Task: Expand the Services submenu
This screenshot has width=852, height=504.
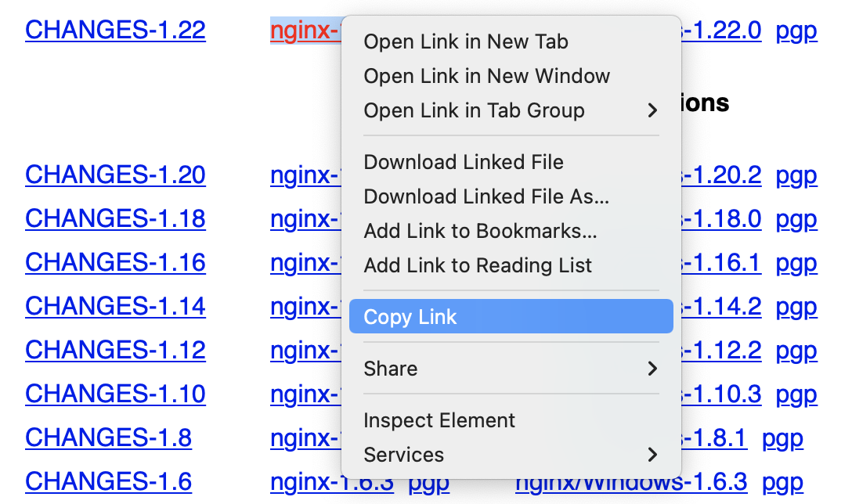Action: (x=511, y=455)
